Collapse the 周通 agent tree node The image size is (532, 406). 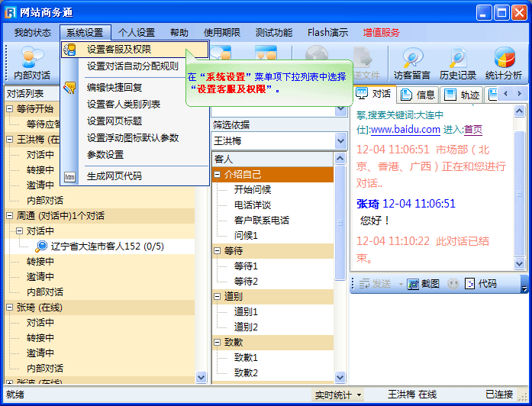pos(10,216)
